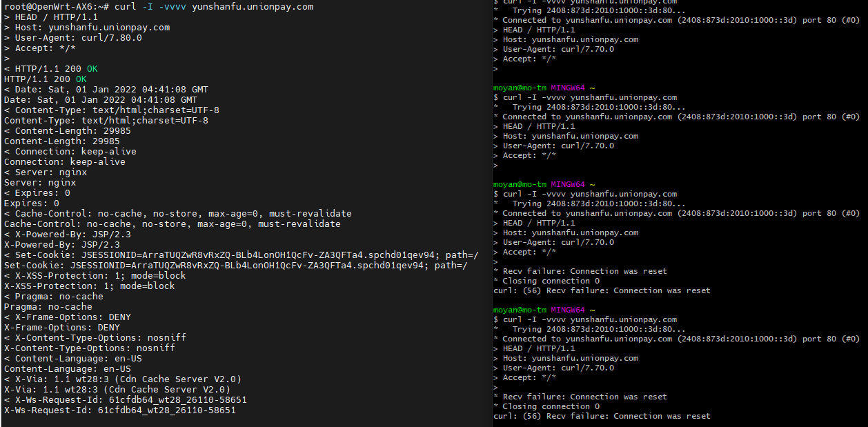This screenshot has width=868, height=427.
Task: Select 'Content-Length: 29985' line without bracket prefix
Action: tap(61, 141)
